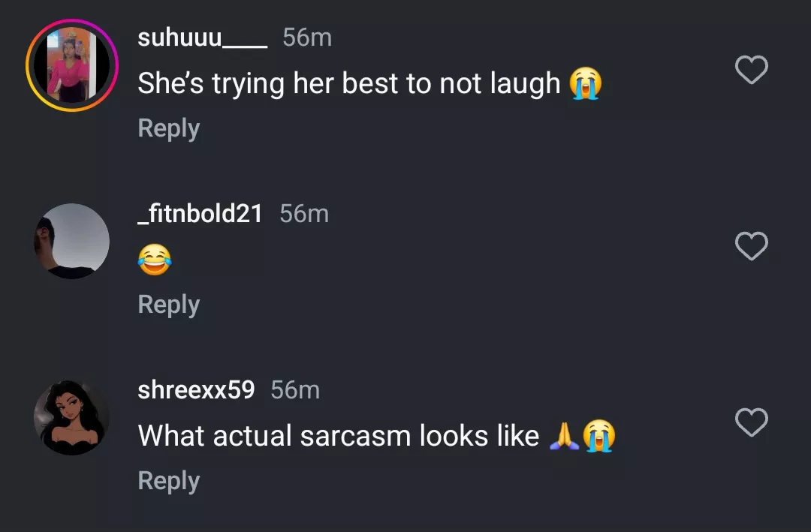Screen dimensions: 811x532
Task: Click the 56m timestamp on suhuuu____'s comment
Action: click(x=307, y=38)
